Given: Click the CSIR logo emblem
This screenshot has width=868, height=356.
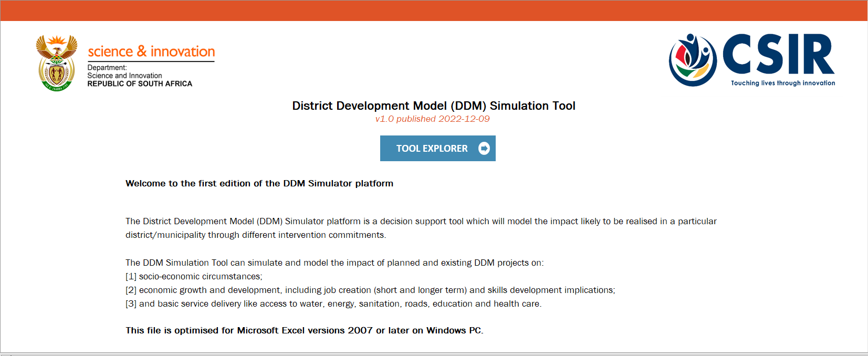Looking at the screenshot, I should pyautogui.click(x=693, y=60).
